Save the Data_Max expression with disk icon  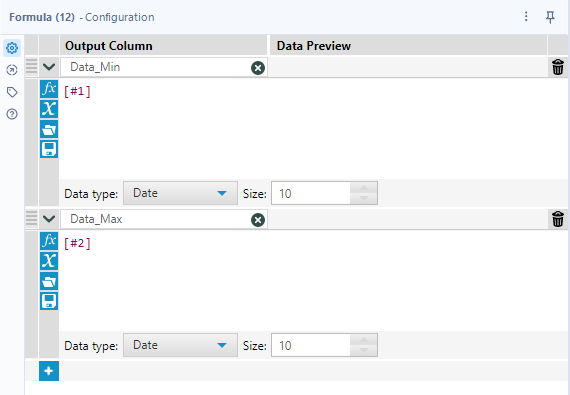49,301
